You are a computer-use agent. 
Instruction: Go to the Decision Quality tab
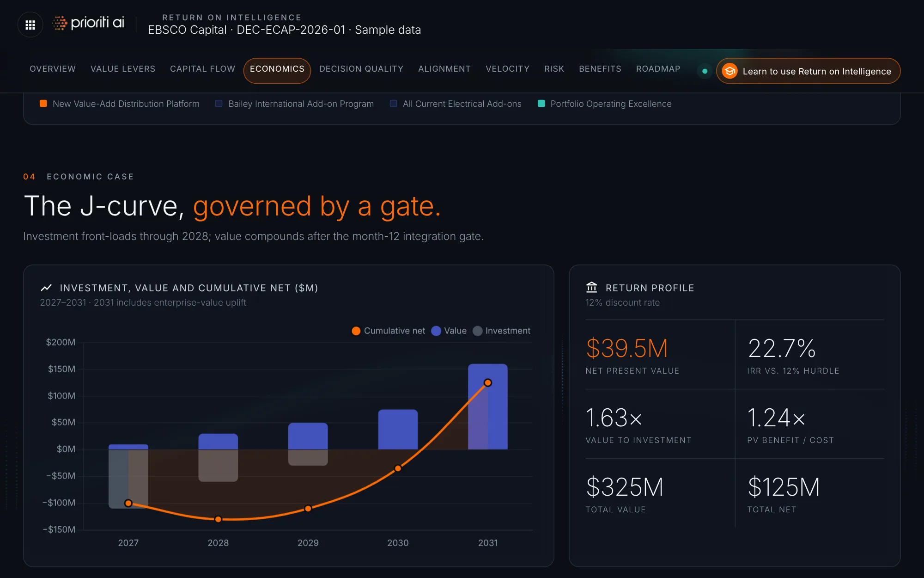(361, 69)
